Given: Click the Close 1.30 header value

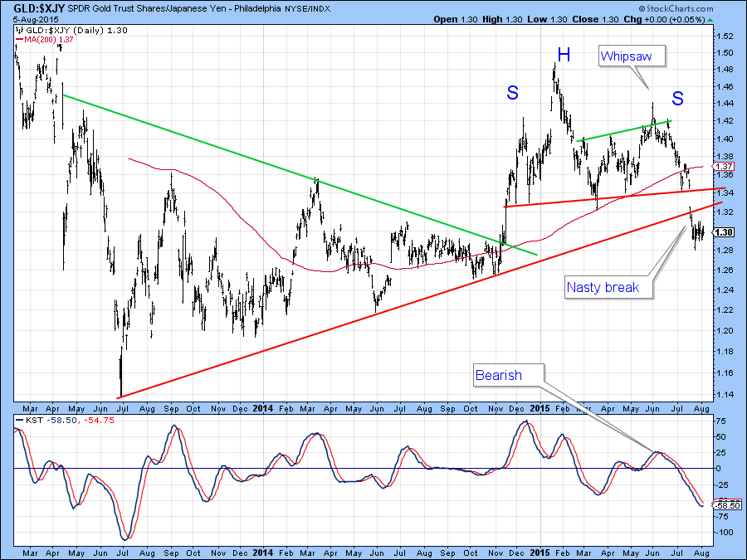Looking at the screenshot, I should [x=595, y=20].
